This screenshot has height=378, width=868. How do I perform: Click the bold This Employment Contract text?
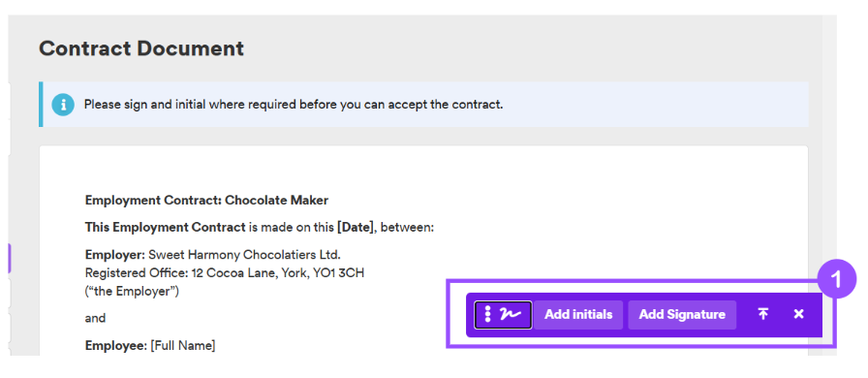(165, 227)
